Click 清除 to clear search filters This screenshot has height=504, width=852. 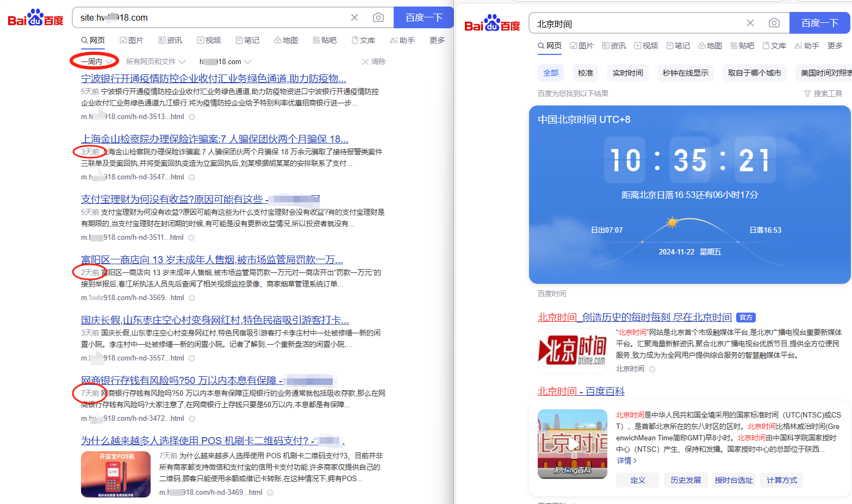click(x=374, y=61)
